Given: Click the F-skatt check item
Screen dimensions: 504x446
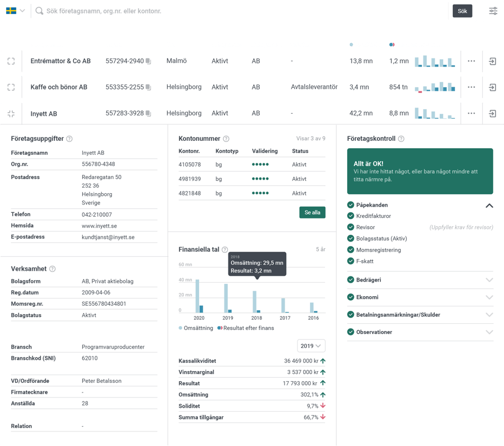Looking at the screenshot, I should click(361, 261).
